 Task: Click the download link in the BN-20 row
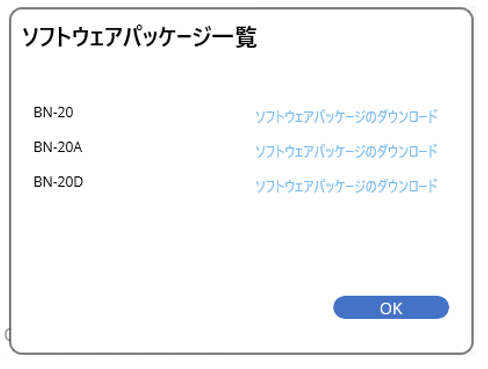[x=346, y=117]
